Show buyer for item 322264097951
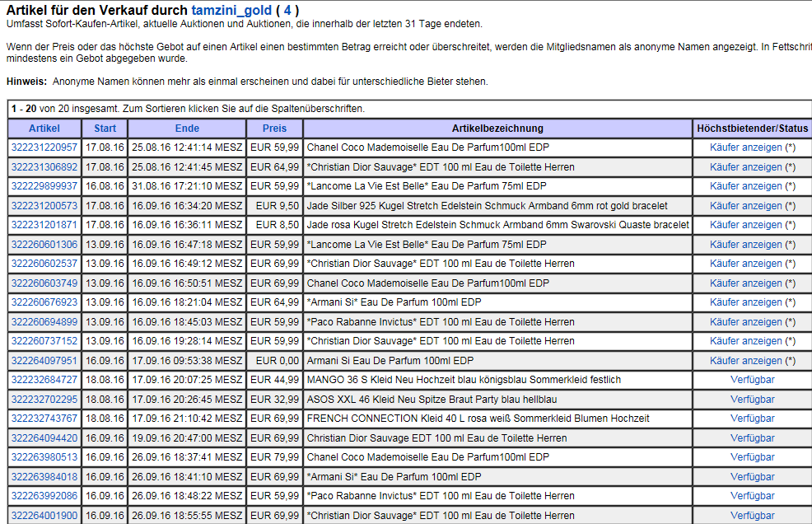This screenshot has height=524, width=812. pos(746,361)
